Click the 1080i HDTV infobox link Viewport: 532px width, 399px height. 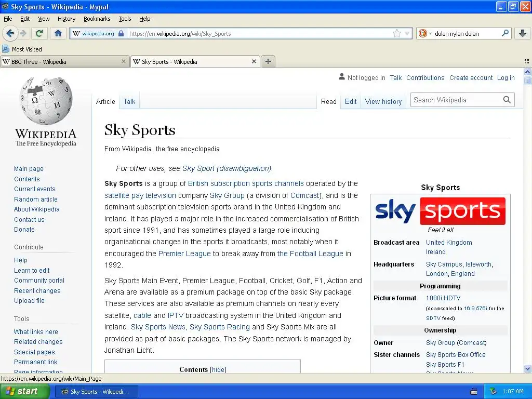click(443, 298)
